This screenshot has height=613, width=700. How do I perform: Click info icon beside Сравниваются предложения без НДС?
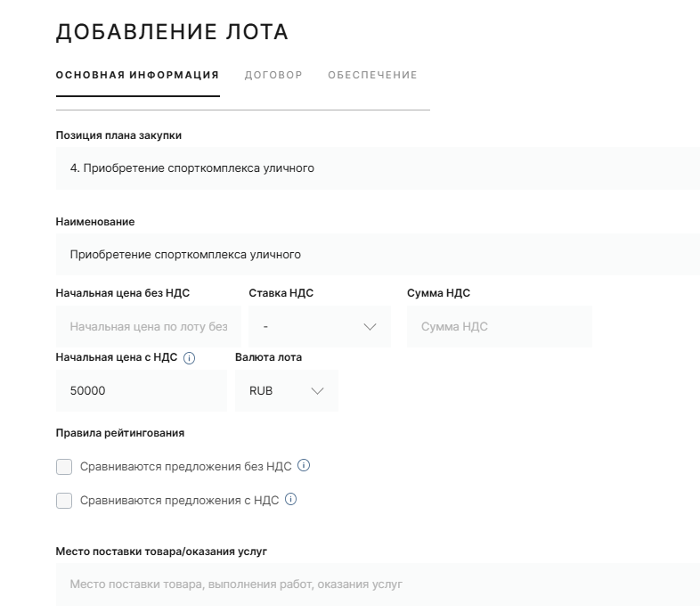[304, 465]
